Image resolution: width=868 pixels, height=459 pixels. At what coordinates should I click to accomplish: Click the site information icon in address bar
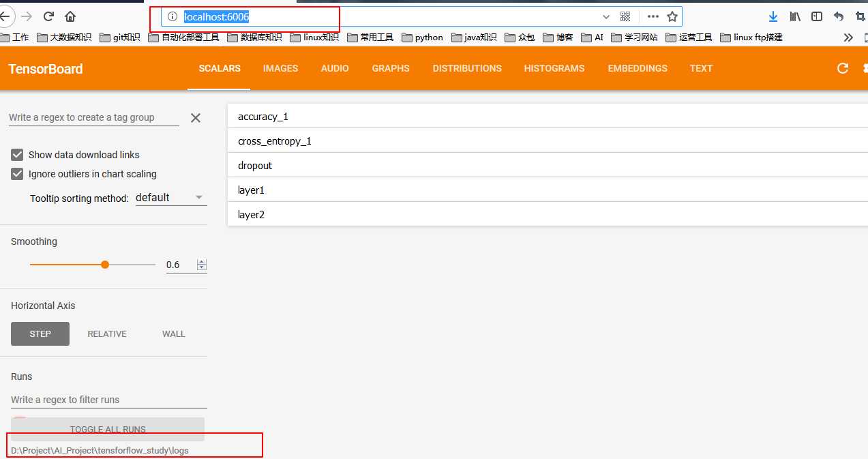pos(173,16)
